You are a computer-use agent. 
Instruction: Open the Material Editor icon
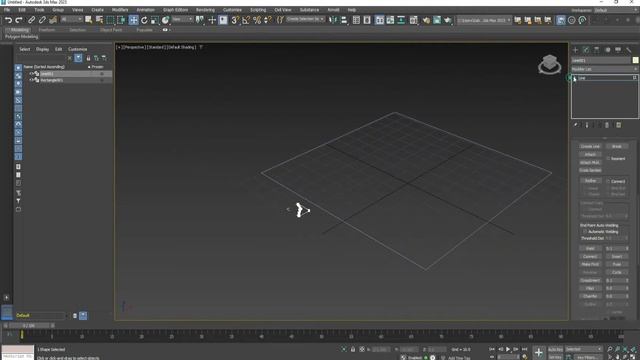pyautogui.click(x=413, y=20)
